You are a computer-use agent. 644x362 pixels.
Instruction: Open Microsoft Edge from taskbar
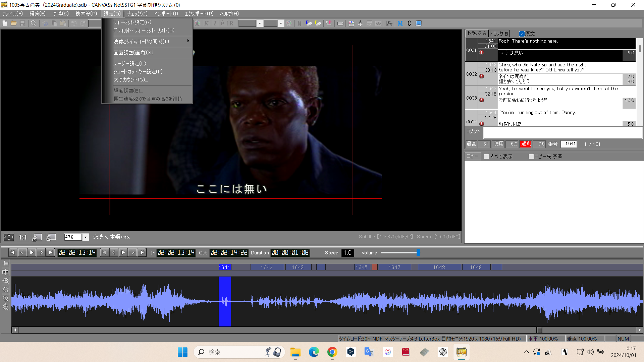[x=314, y=352]
